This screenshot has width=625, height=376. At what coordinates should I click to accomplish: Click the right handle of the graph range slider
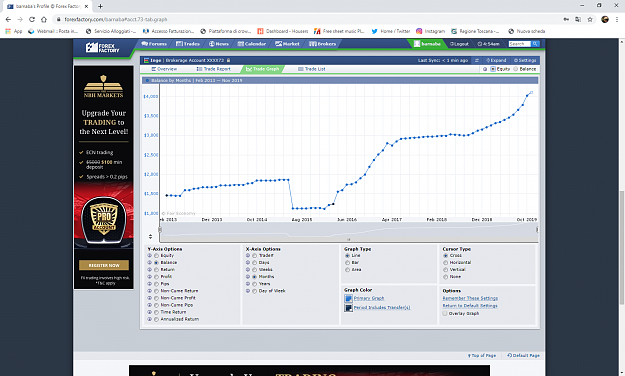coord(537,230)
